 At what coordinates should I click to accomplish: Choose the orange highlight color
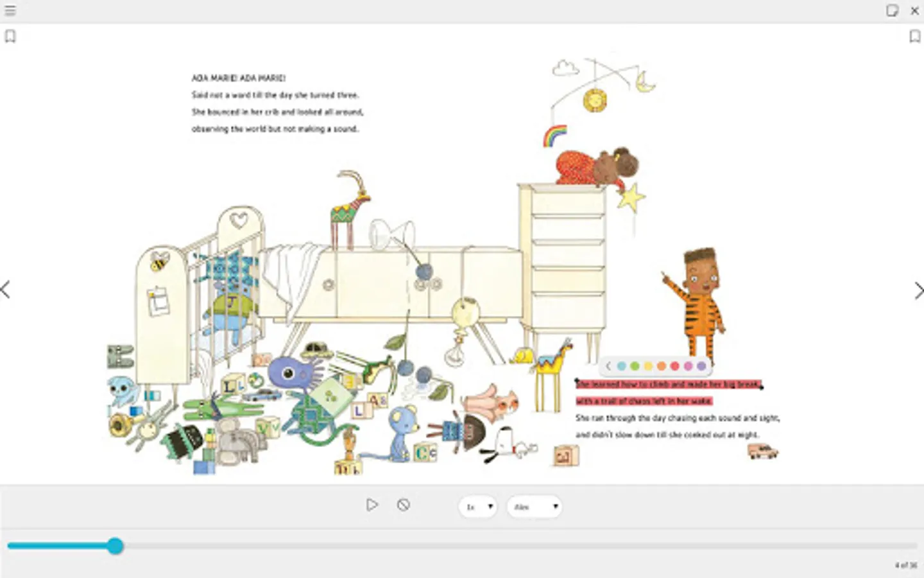coord(661,366)
